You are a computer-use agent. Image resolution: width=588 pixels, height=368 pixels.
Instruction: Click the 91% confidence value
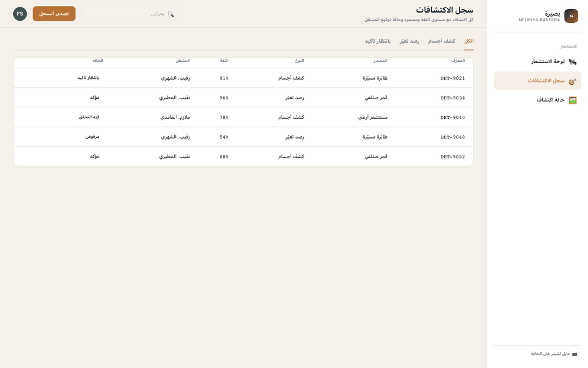pyautogui.click(x=224, y=78)
